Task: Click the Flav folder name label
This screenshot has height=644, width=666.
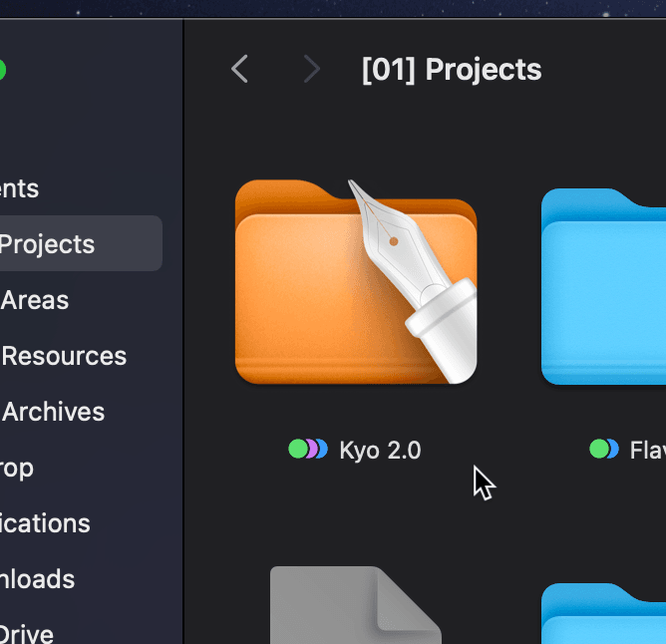Action: [647, 451]
